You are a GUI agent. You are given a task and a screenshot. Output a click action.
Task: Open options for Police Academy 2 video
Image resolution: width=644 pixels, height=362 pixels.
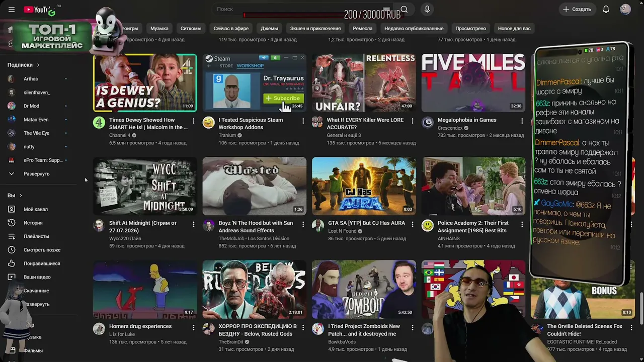tap(522, 224)
